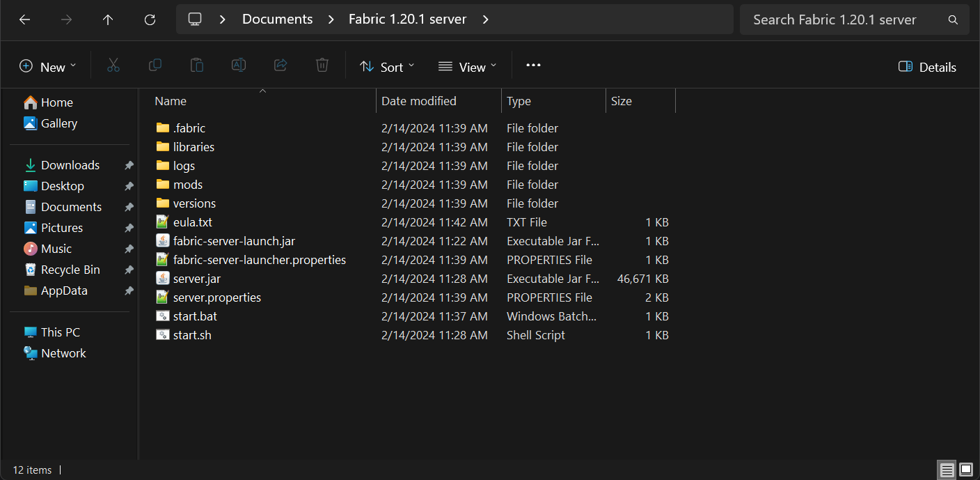The image size is (980, 480).
Task: Click the This PC monitor icon in address bar
Action: [195, 20]
